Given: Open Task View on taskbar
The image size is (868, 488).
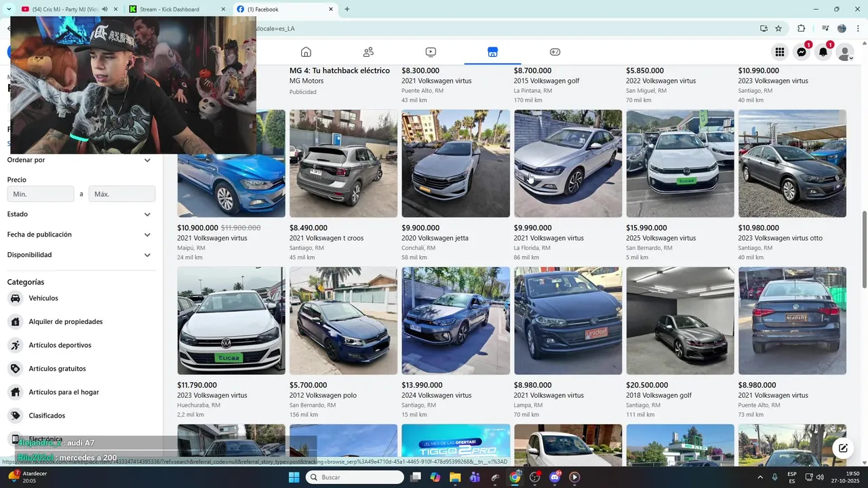Looking at the screenshot, I should [416, 477].
